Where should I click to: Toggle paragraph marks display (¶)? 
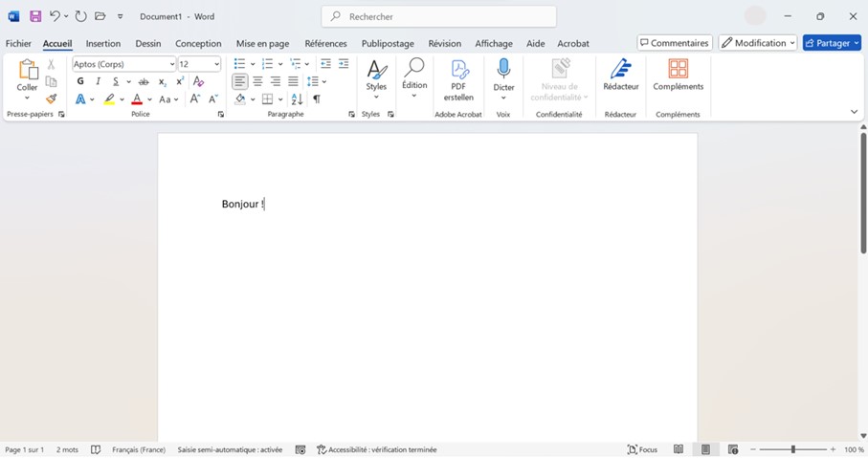[317, 99]
